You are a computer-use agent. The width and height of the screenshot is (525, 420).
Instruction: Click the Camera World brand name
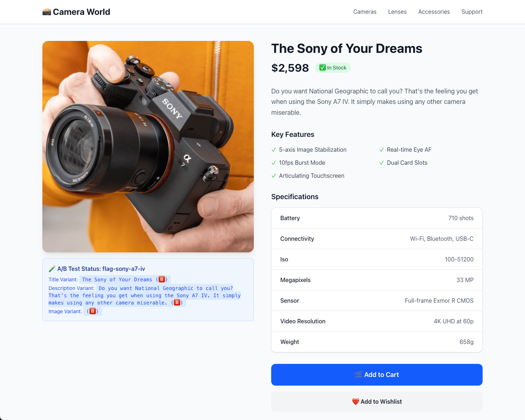pyautogui.click(x=81, y=12)
